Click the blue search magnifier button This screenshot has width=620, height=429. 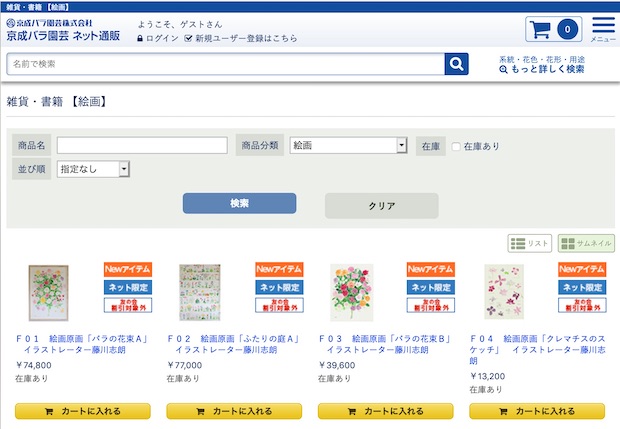[x=456, y=64]
